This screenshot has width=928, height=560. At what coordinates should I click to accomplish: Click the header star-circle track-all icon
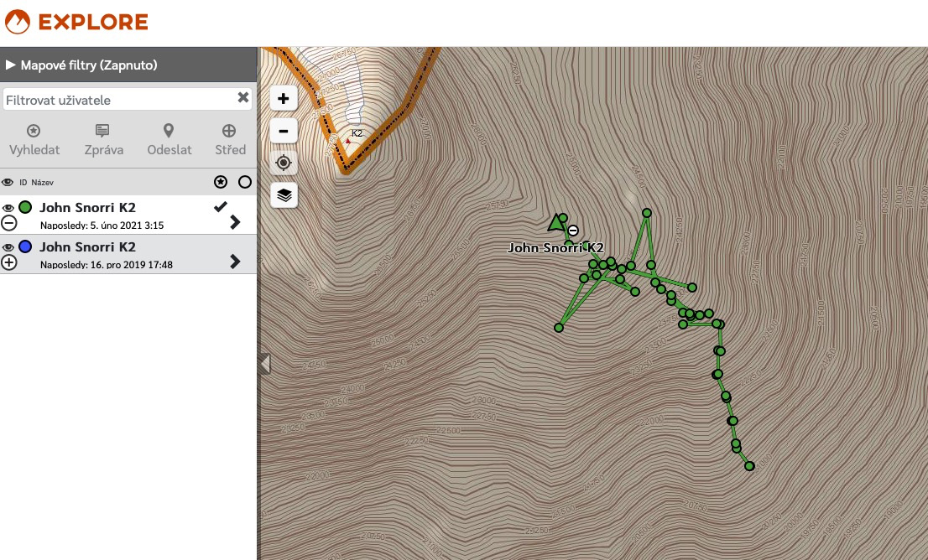[221, 182]
